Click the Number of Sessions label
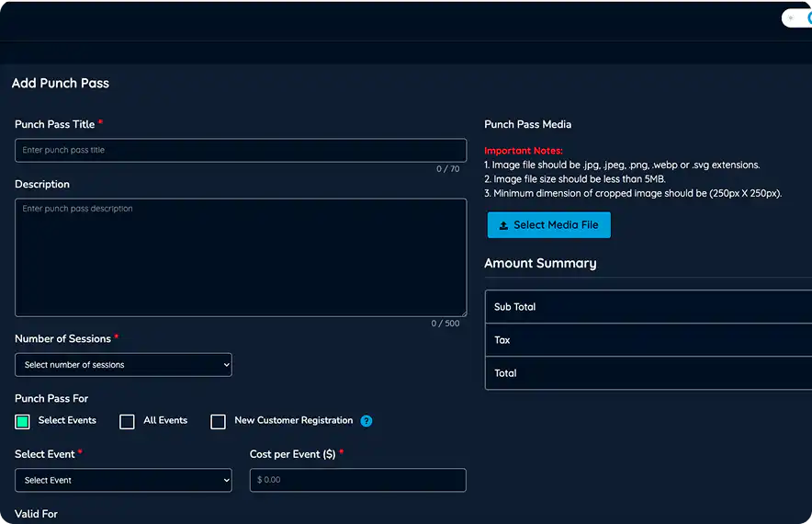812x524 pixels. 62,339
